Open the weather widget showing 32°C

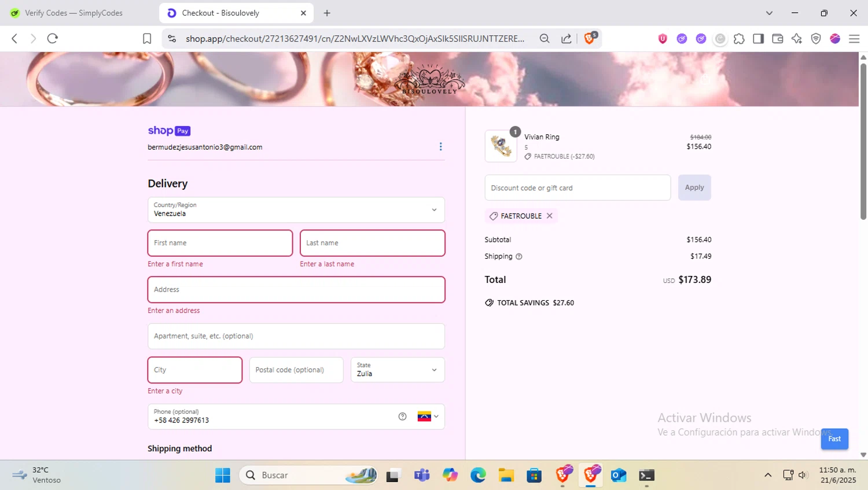(37, 475)
